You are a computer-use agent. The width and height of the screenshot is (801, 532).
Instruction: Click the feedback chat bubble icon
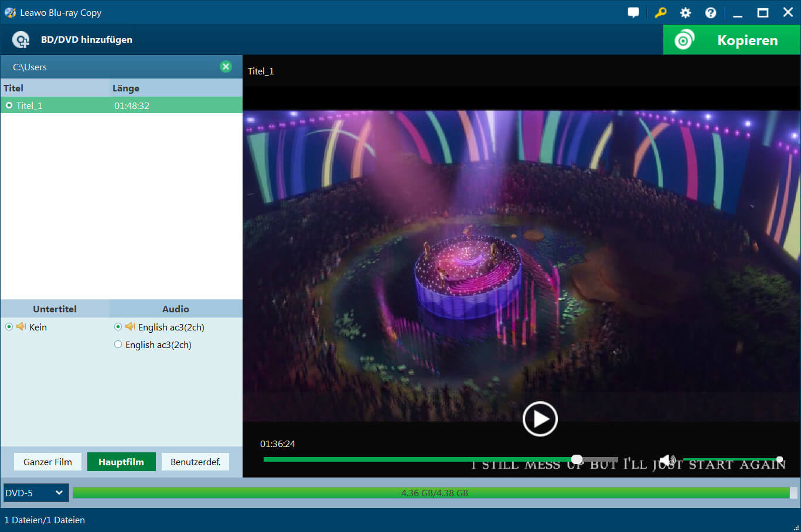point(633,12)
